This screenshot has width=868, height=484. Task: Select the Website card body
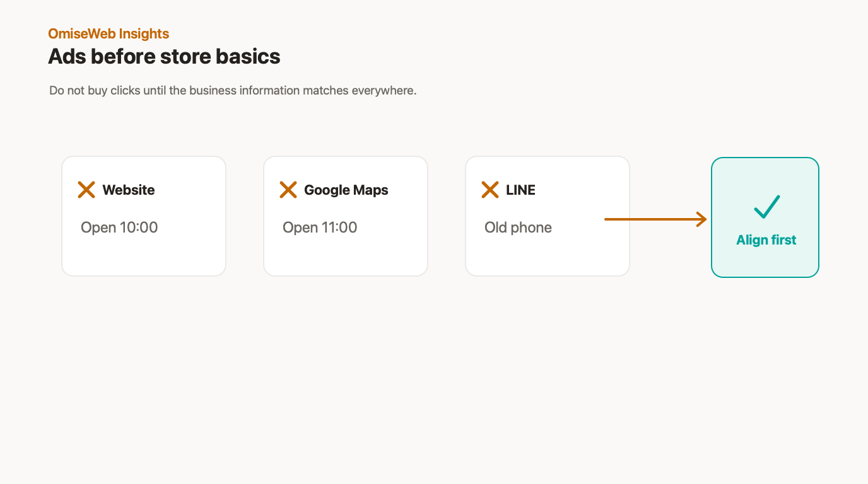144,216
